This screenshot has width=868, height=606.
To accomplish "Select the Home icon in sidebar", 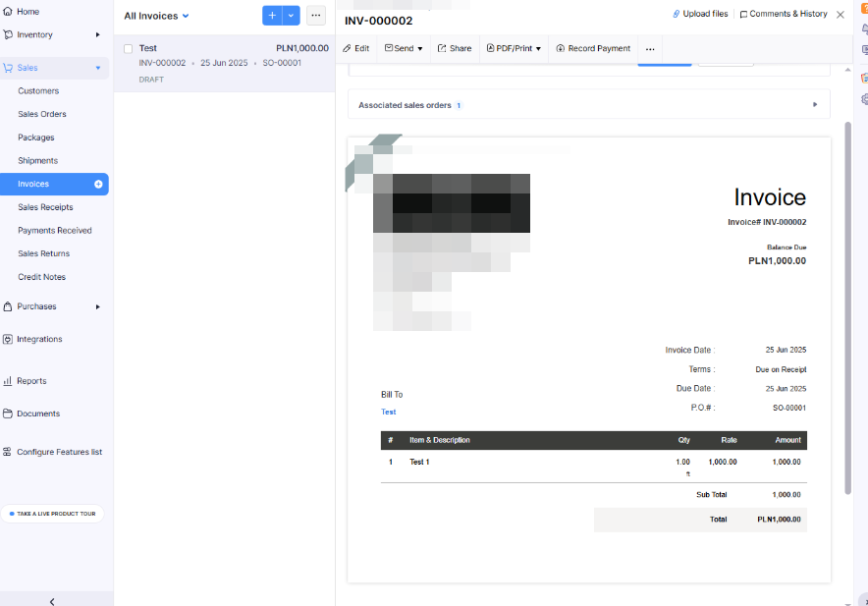I will (10, 12).
